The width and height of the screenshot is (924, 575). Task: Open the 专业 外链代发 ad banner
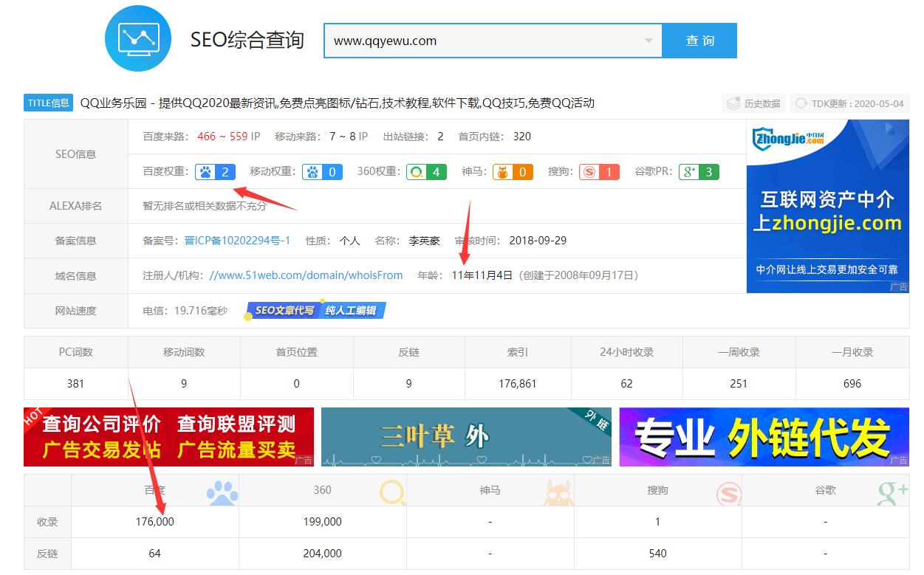764,437
